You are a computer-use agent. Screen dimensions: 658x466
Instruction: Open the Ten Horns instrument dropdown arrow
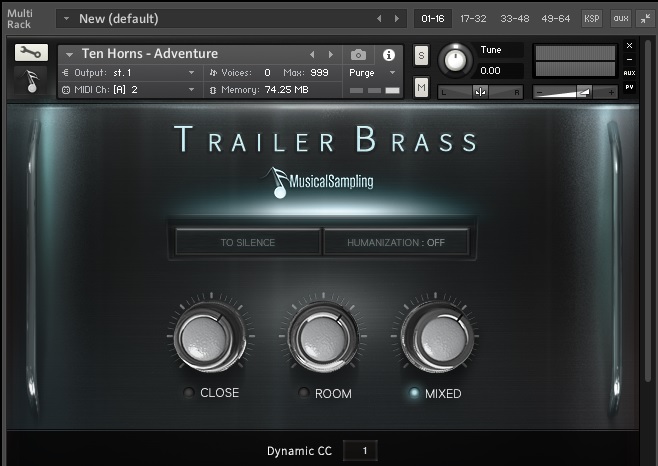pyautogui.click(x=70, y=55)
